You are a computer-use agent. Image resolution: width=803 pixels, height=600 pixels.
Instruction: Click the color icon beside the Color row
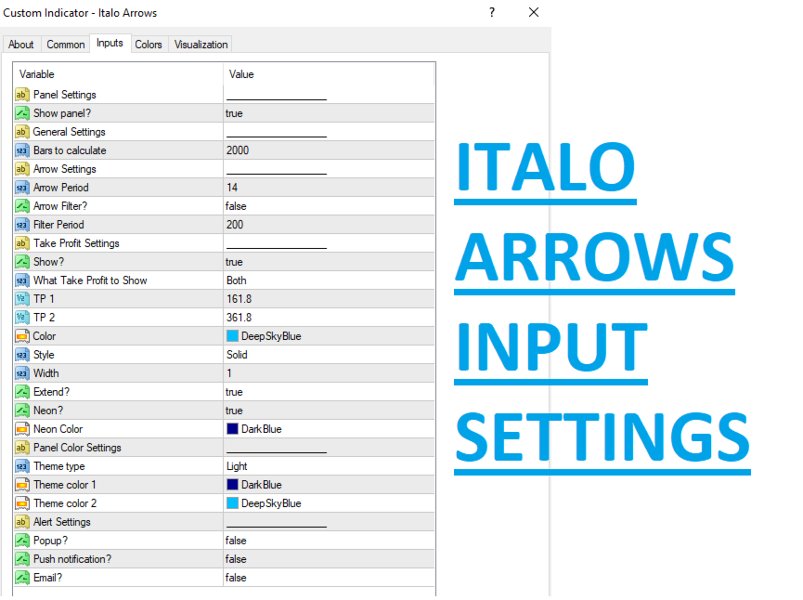[22, 336]
